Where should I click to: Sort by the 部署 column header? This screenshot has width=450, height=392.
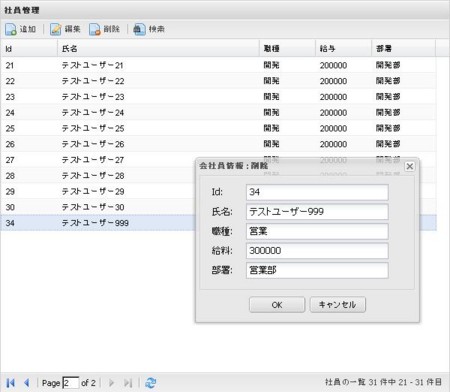coord(403,49)
